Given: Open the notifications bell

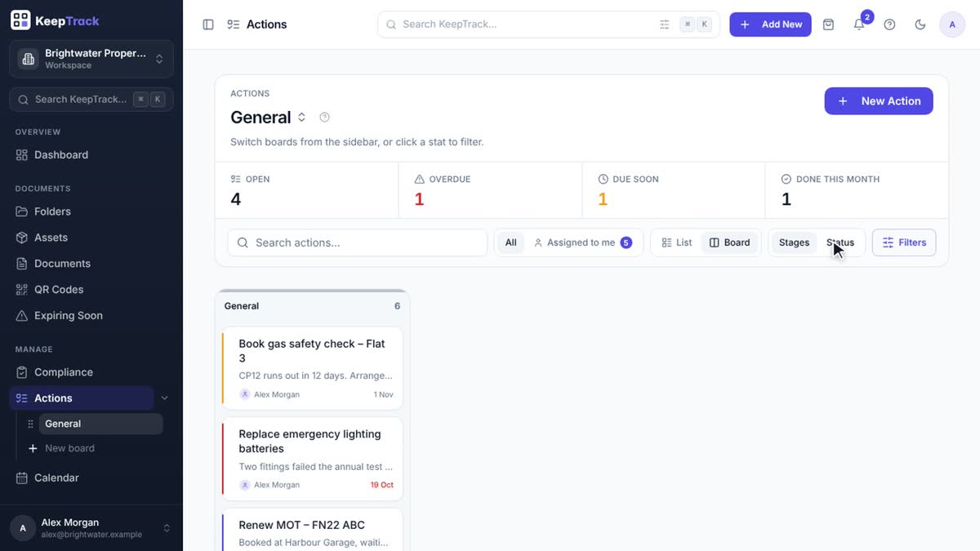Looking at the screenshot, I should (859, 24).
